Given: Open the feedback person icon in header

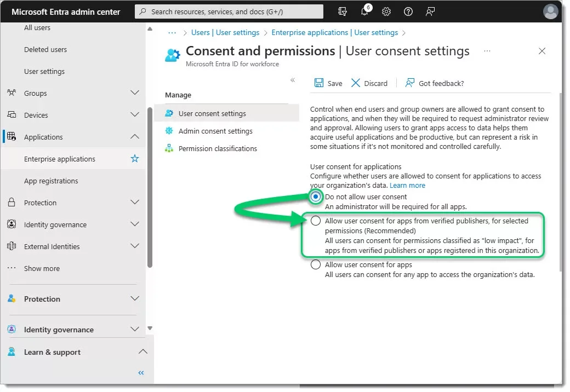Looking at the screenshot, I should click(x=430, y=11).
